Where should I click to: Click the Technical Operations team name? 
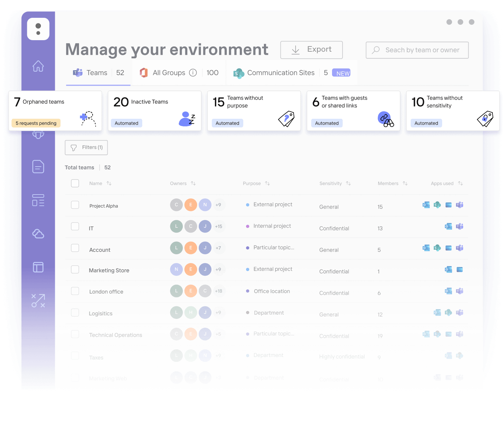click(115, 335)
